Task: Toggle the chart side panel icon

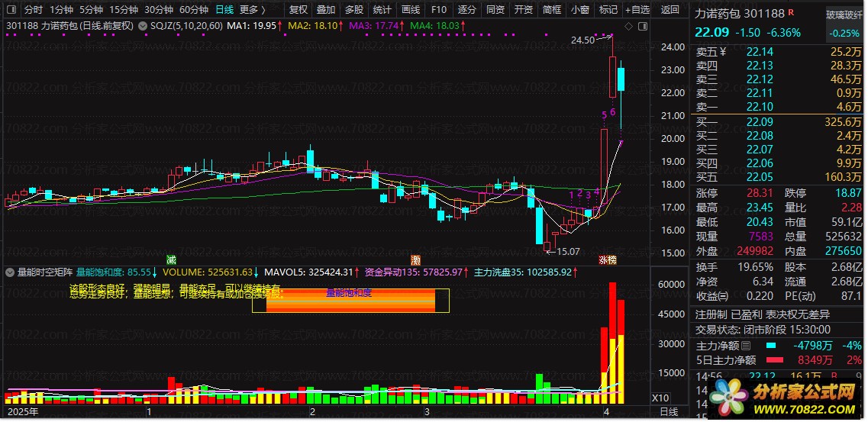Action: (643, 26)
